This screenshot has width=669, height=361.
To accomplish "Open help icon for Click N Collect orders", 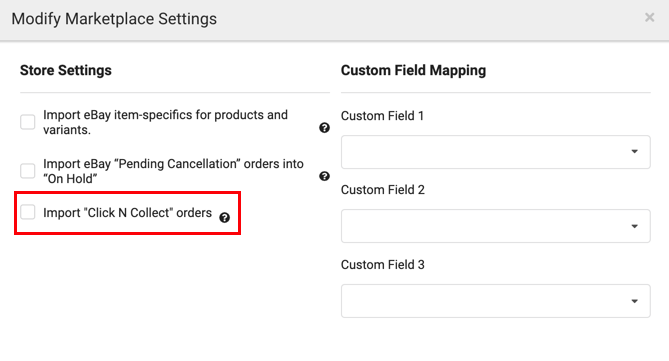I will coord(224,218).
